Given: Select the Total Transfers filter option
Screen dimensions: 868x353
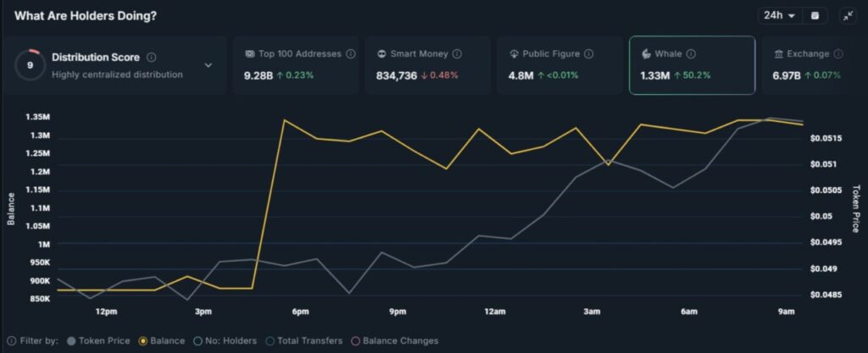Looking at the screenshot, I should point(270,341).
